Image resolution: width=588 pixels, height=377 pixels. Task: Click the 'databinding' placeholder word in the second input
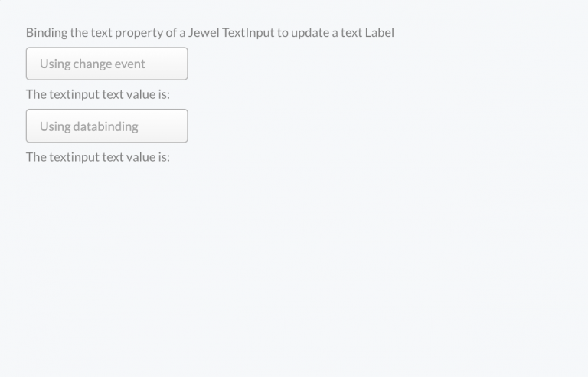(x=106, y=126)
